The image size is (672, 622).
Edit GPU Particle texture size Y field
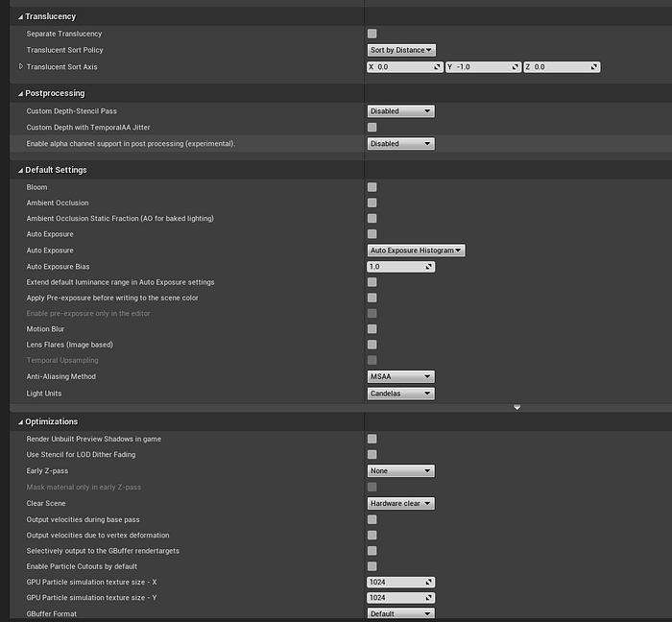[400, 598]
